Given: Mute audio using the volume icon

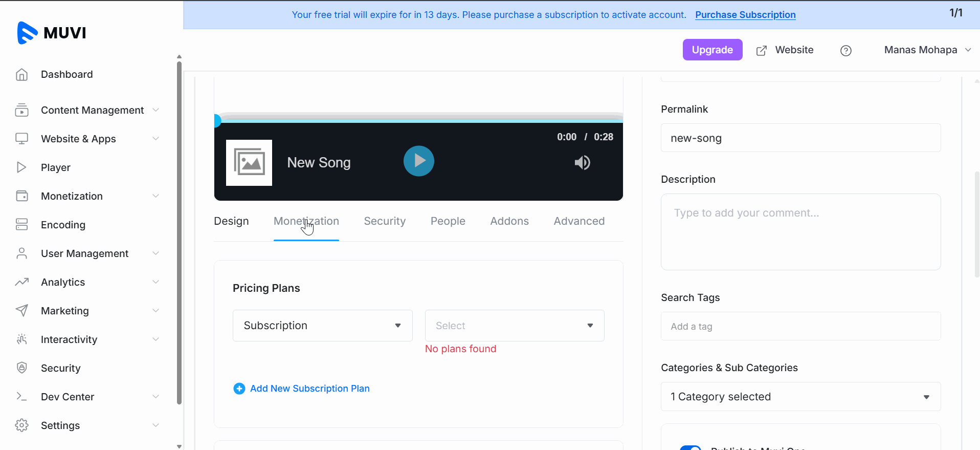Looking at the screenshot, I should click(582, 163).
